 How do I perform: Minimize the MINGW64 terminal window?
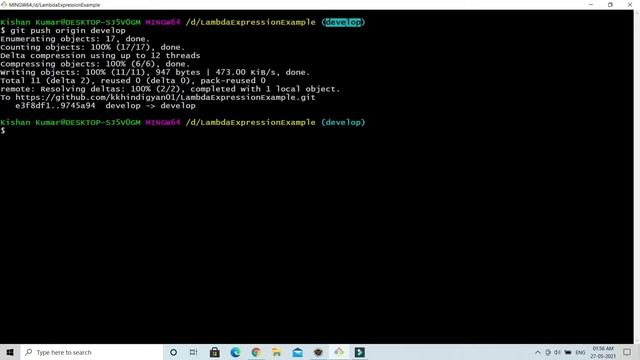(591, 4)
